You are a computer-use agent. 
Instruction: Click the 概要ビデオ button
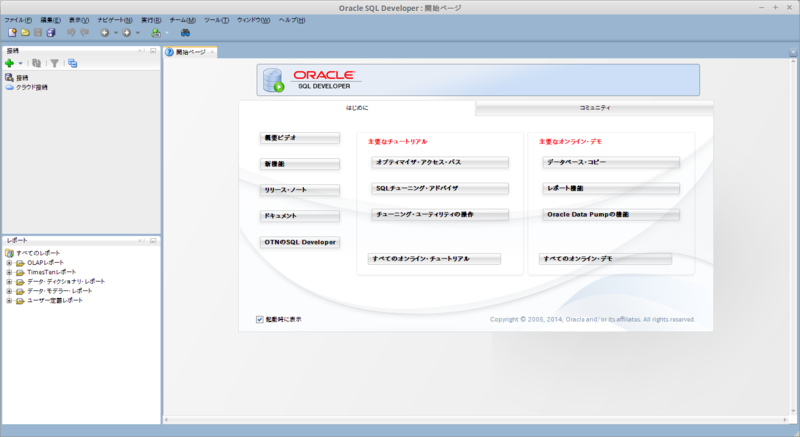coord(300,138)
